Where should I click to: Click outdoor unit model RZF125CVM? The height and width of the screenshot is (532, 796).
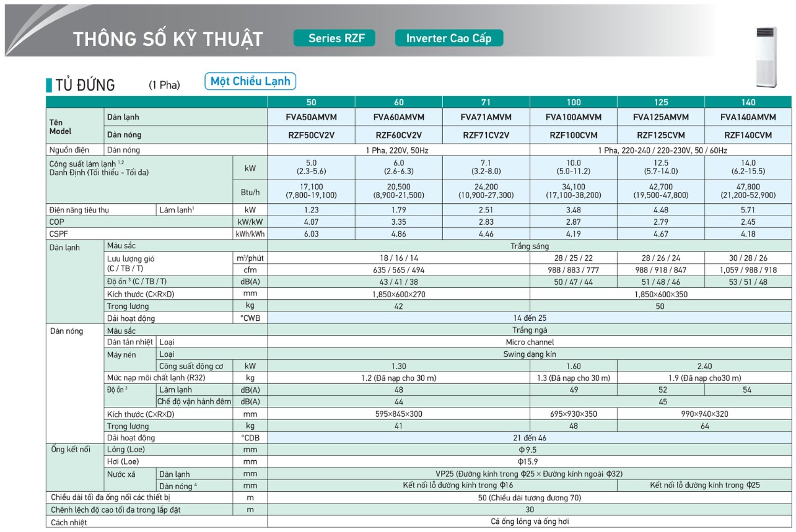click(661, 135)
